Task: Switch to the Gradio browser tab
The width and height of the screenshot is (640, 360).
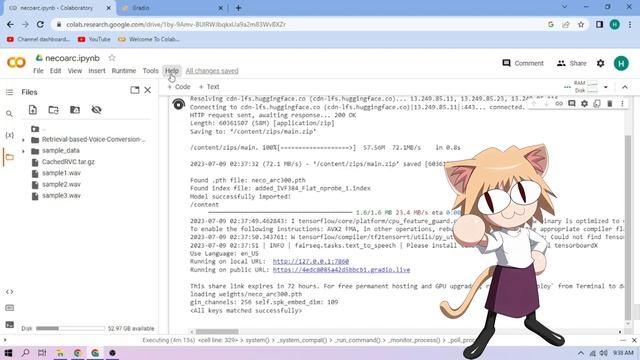Action: tap(171, 8)
